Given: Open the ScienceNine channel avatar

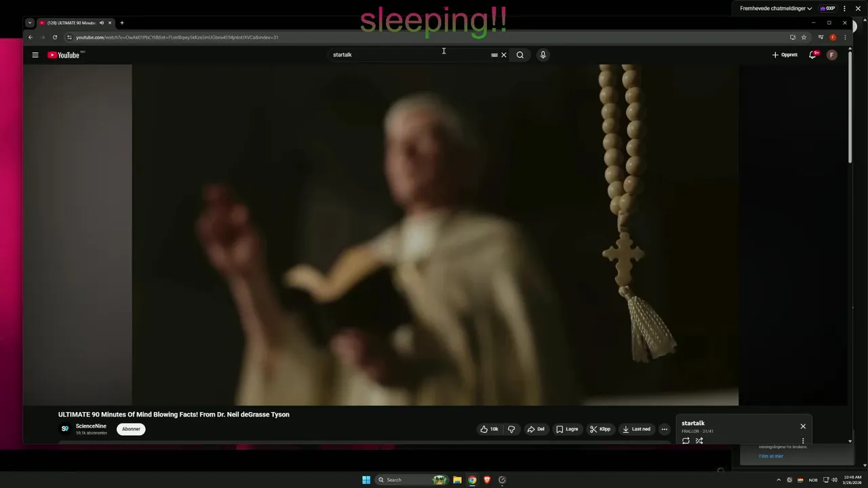Looking at the screenshot, I should 65,429.
